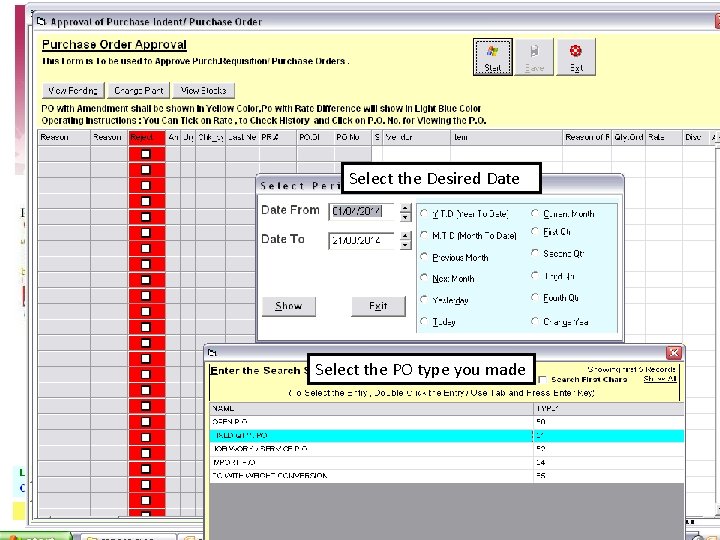Click the Date To input field
This screenshot has height=540, width=720.
pos(361,240)
